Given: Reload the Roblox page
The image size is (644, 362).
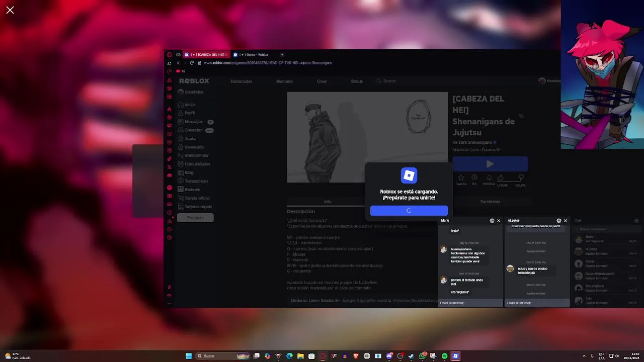Looking at the screenshot, I should (192, 63).
